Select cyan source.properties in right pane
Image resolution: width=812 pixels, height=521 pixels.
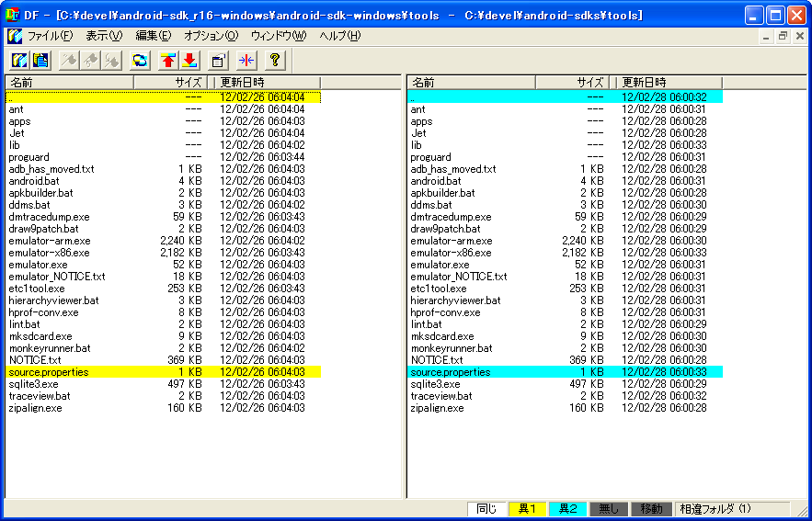click(565, 372)
